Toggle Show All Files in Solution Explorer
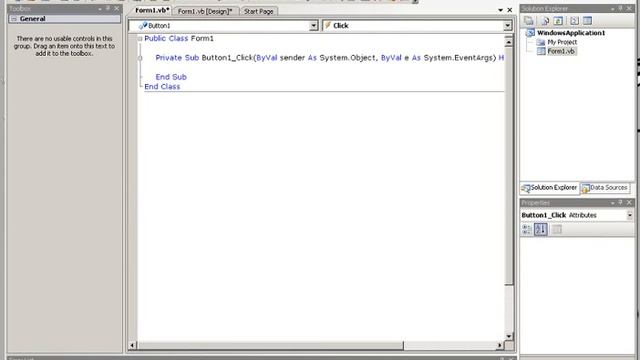This screenshot has width=640, height=360. [544, 21]
